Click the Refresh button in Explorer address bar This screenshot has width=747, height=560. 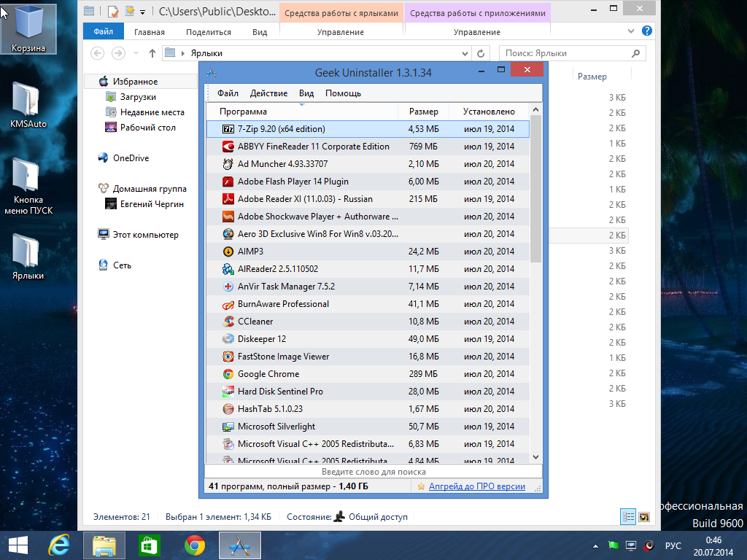point(481,53)
